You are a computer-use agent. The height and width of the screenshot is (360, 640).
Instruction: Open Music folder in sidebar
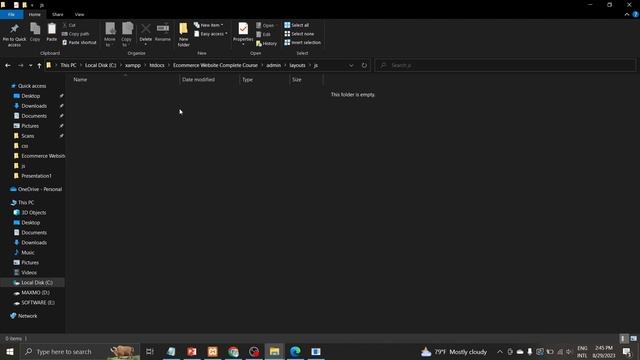click(28, 253)
